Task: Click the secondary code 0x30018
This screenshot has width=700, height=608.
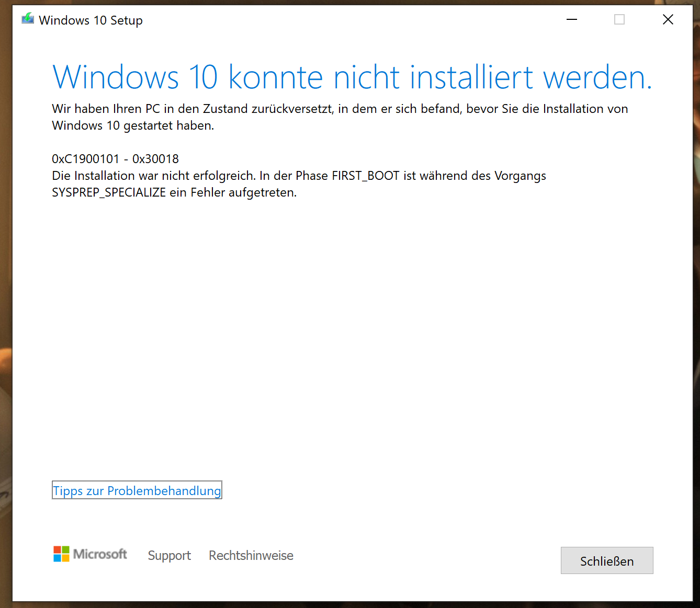Action: (x=155, y=159)
